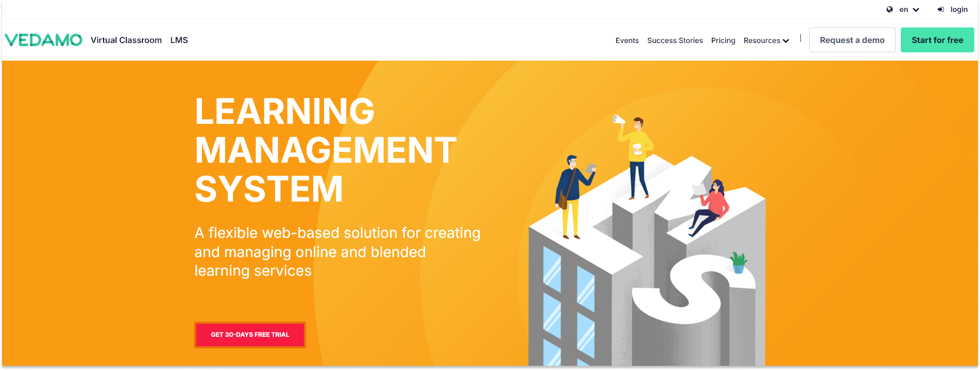Expand the language chevron arrow
Screen dimensions: 980x370
pyautogui.click(x=916, y=10)
